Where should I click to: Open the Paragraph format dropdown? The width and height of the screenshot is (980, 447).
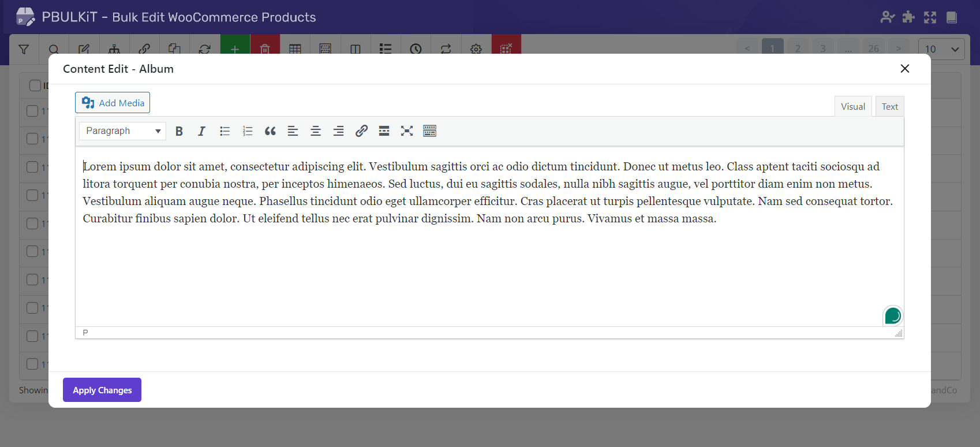tap(122, 131)
